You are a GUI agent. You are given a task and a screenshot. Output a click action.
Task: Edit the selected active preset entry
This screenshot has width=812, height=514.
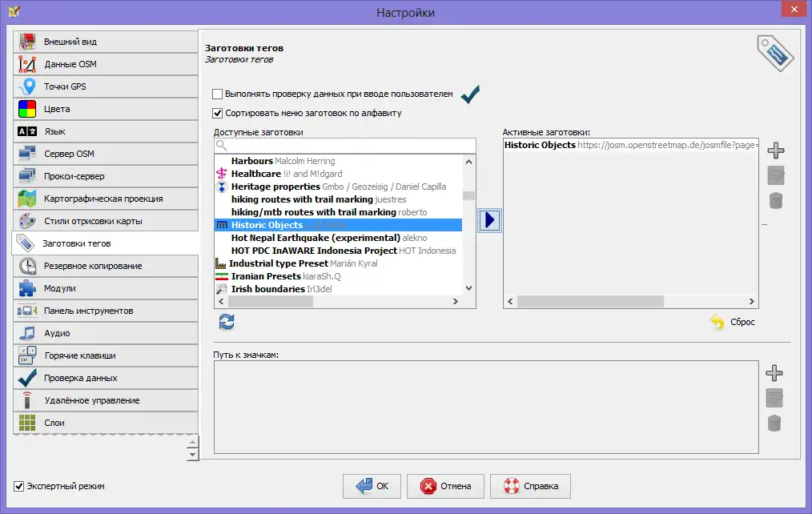tap(774, 175)
